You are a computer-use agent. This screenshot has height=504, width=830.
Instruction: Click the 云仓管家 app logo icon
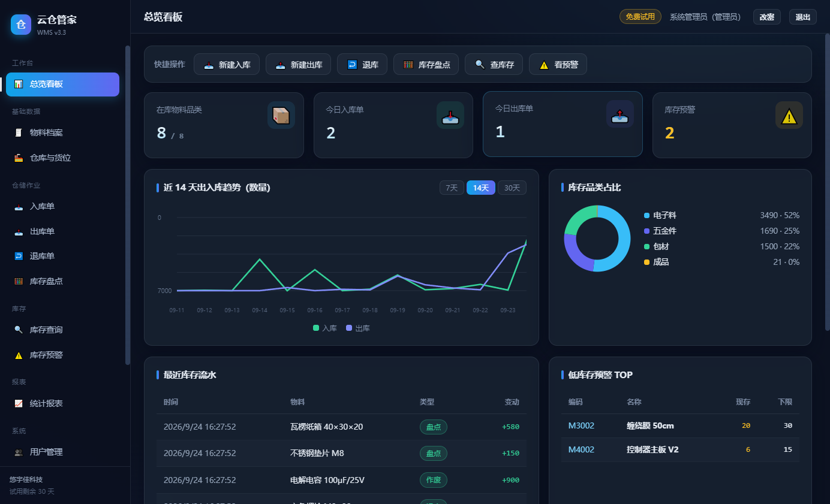click(x=21, y=25)
